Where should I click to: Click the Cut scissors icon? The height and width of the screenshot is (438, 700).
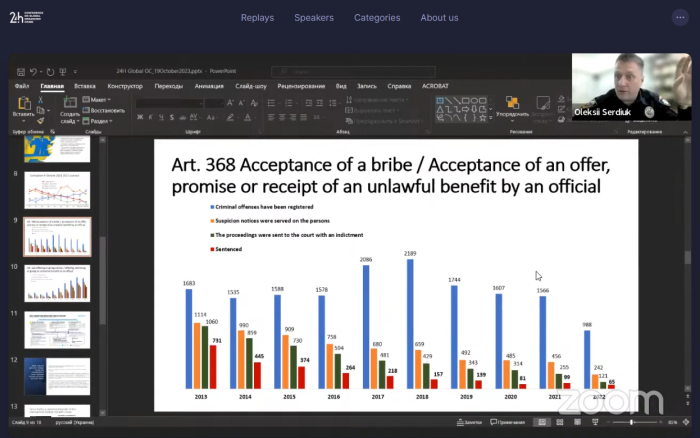[40, 100]
